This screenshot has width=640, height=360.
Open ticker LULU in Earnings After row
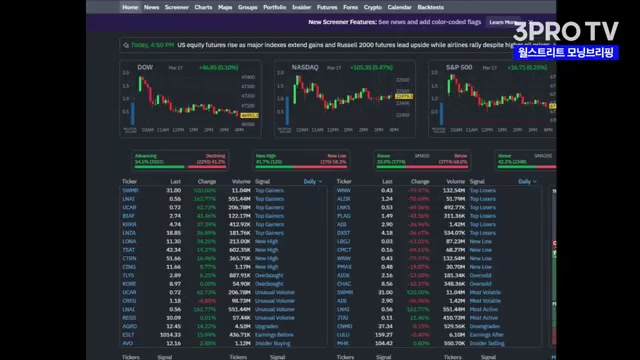point(343,335)
